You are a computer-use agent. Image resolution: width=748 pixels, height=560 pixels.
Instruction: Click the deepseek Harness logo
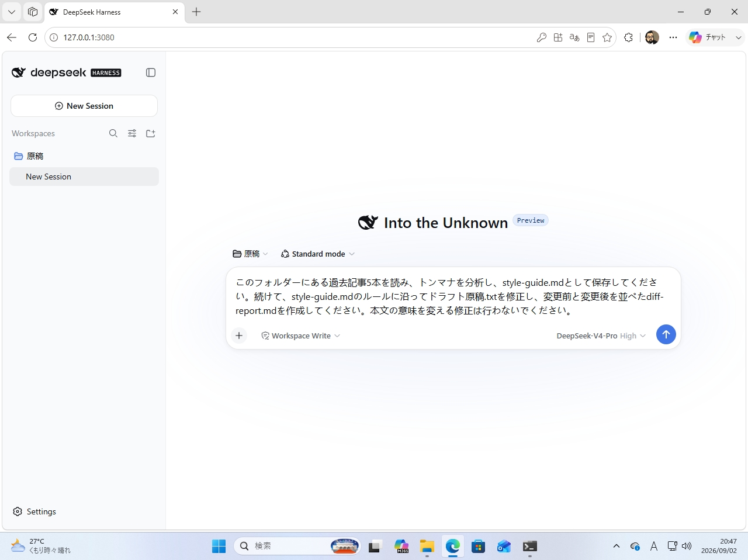tap(67, 72)
